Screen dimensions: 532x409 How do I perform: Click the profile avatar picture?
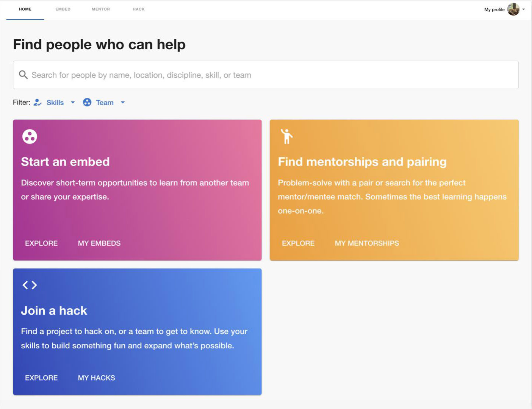click(513, 9)
